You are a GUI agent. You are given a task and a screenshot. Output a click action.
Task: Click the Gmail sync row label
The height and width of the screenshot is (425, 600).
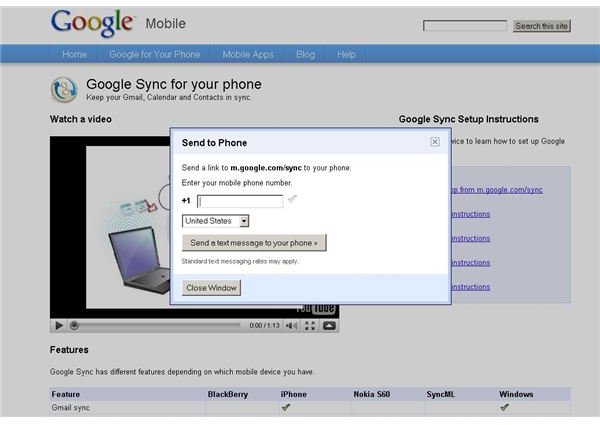tap(70, 408)
